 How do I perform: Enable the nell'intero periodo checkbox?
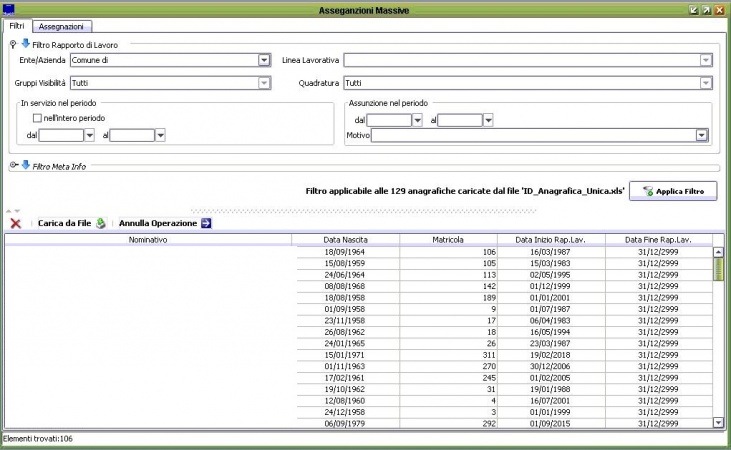[37, 118]
